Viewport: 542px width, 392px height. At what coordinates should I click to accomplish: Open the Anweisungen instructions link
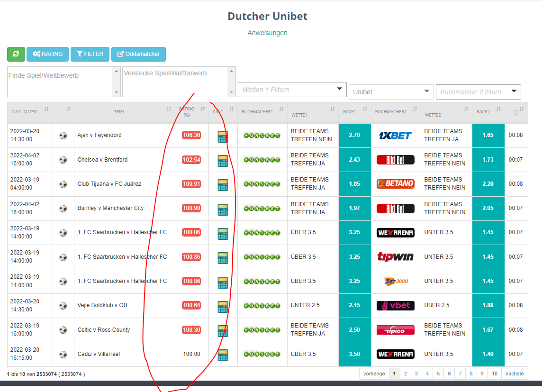click(x=267, y=33)
